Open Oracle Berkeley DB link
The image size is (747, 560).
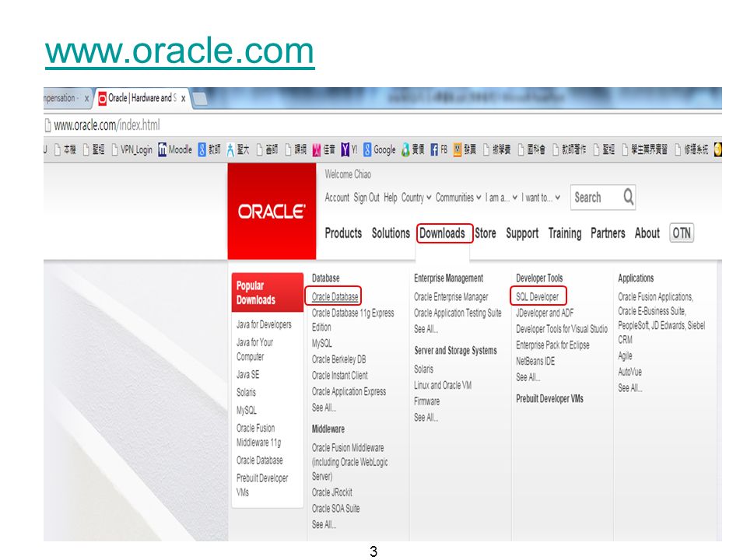point(338,359)
